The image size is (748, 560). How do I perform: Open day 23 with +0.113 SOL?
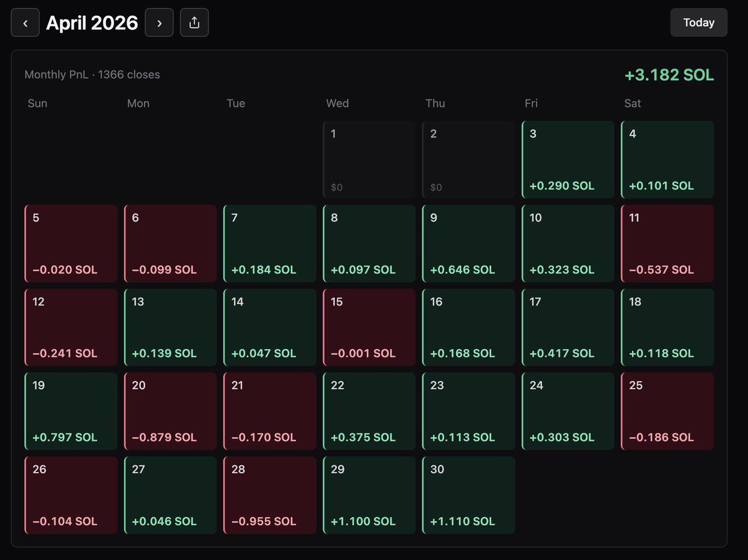469,411
